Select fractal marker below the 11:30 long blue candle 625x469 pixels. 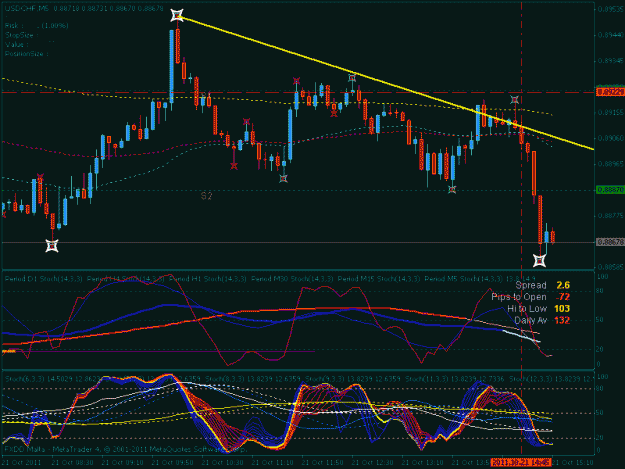coord(283,179)
